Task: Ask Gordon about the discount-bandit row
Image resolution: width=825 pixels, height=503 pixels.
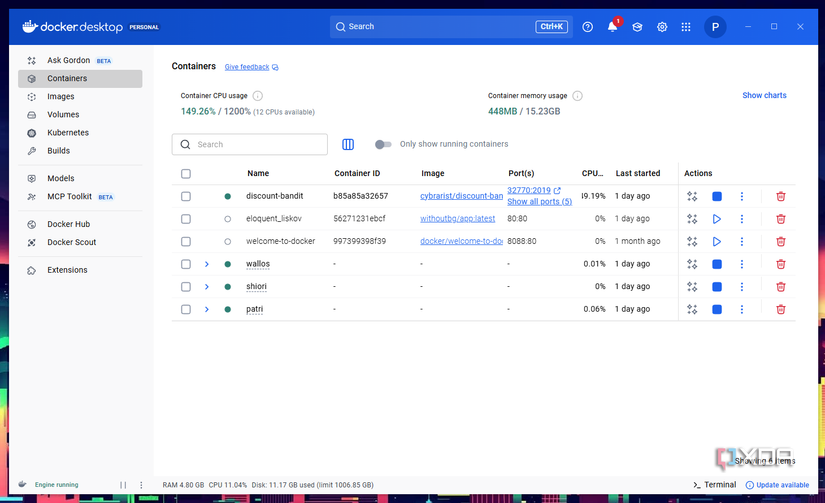Action: tap(692, 196)
